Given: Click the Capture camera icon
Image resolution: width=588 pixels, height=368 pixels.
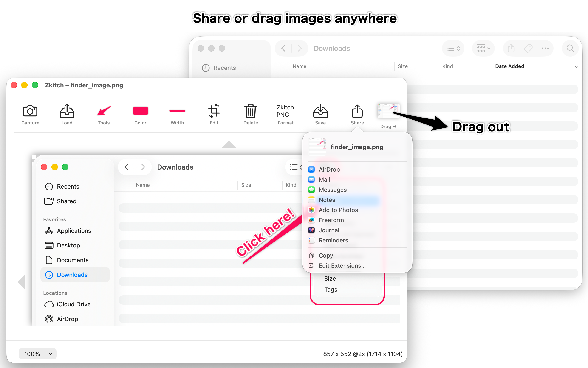Looking at the screenshot, I should [30, 111].
